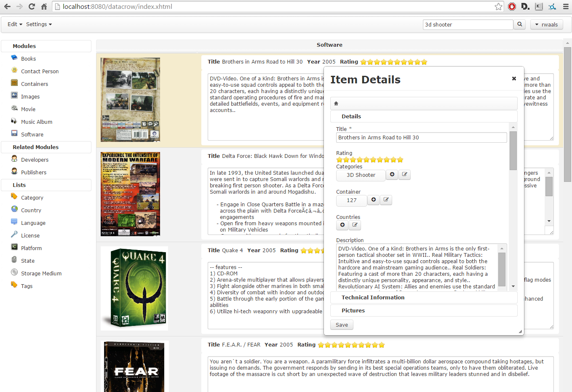Click the search magnifier button
This screenshot has width=572, height=392.
(520, 24)
